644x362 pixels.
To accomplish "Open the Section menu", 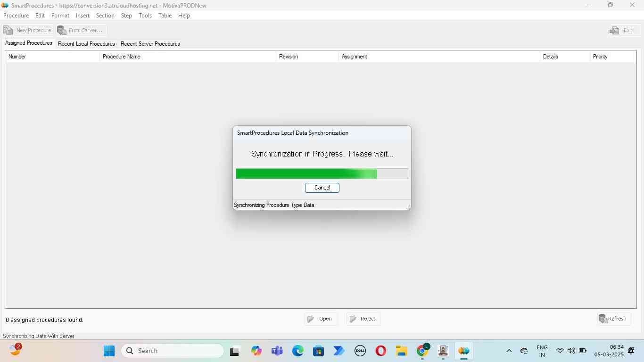I will click(105, 16).
